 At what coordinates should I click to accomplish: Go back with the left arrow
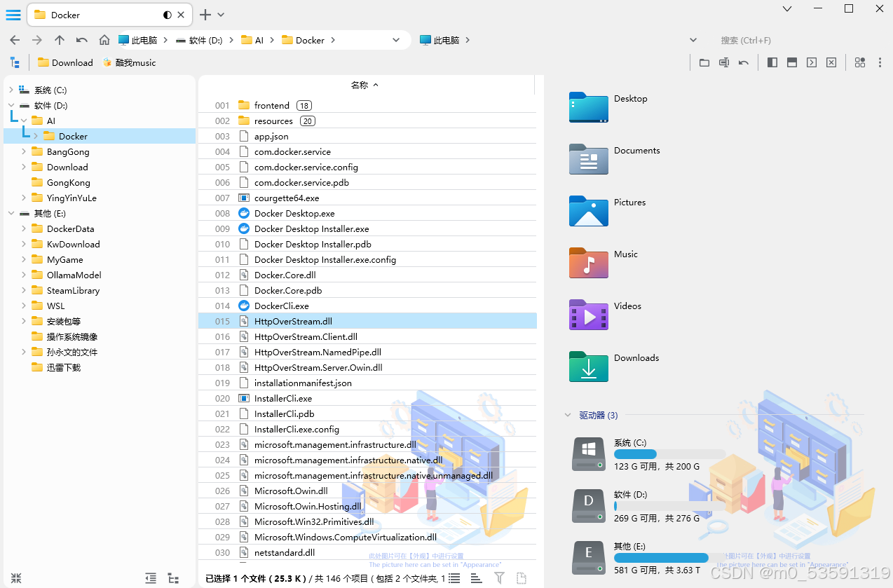click(15, 40)
